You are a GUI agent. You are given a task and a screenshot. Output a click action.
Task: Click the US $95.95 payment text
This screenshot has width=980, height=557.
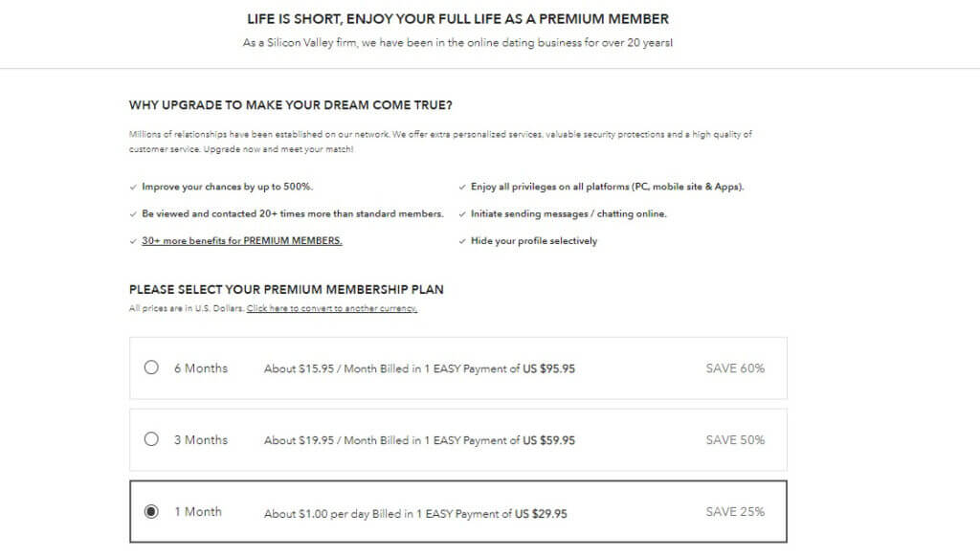click(548, 368)
